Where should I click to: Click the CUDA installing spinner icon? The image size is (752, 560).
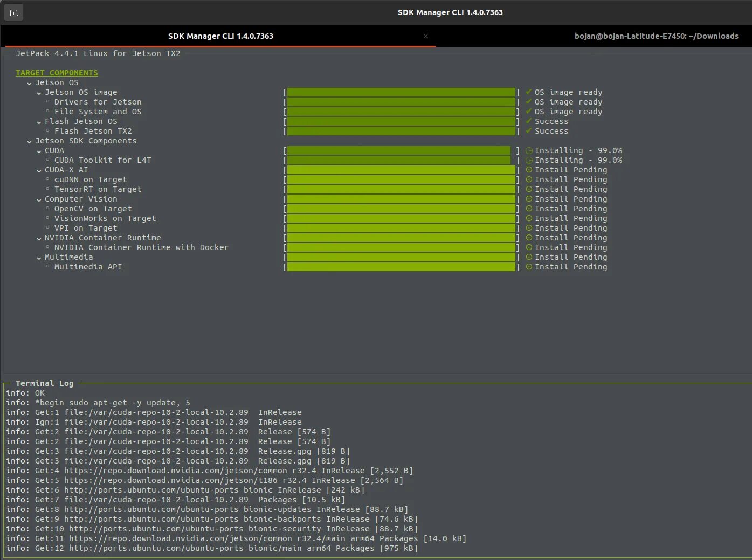pos(529,150)
